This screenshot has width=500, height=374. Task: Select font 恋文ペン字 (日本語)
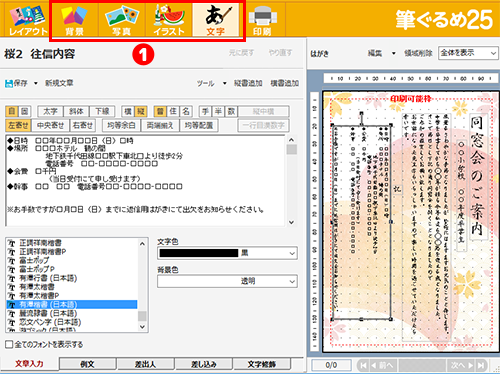50,322
